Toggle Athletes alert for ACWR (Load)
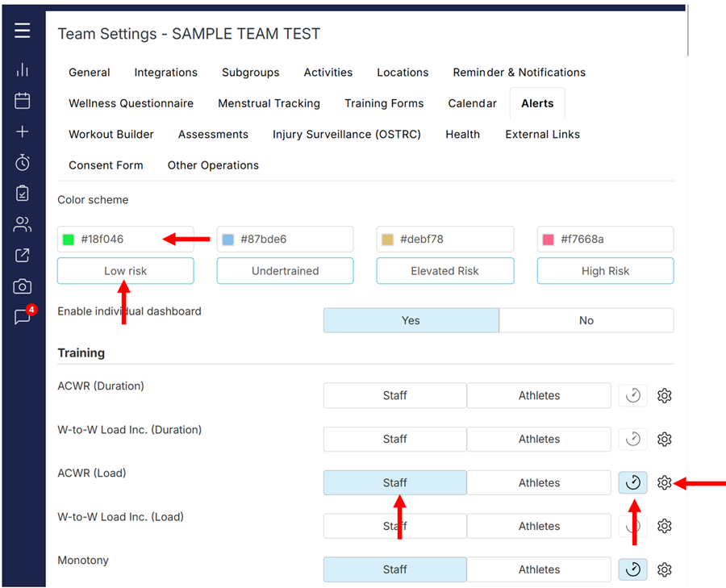 [x=539, y=482]
